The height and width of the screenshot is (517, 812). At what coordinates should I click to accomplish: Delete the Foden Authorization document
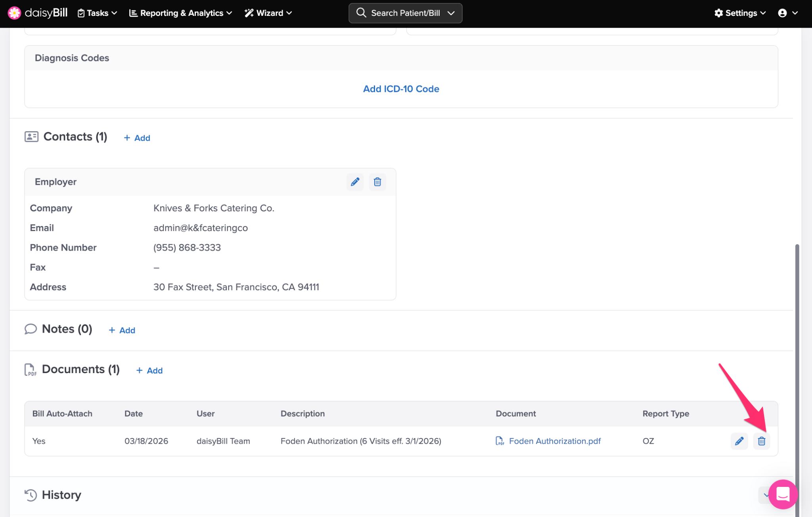coord(762,441)
